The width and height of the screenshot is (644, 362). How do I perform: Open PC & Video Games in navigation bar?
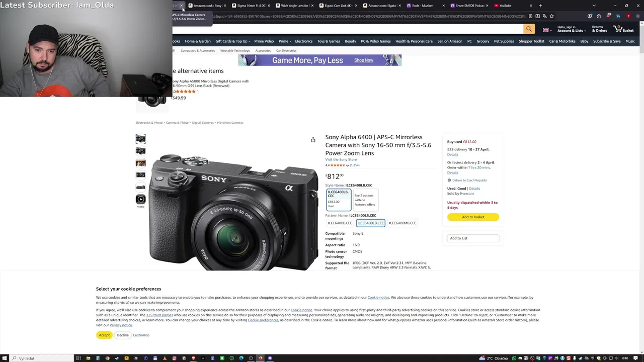375,41
